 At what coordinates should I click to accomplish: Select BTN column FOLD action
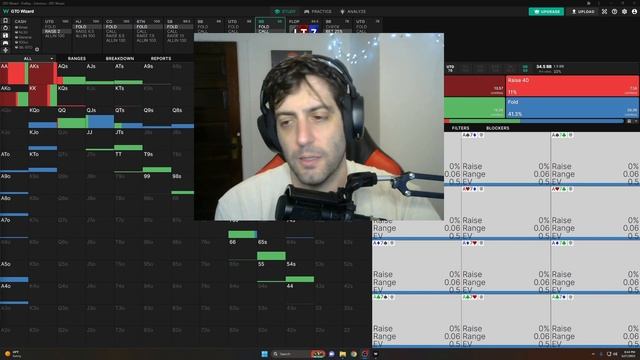[x=148, y=27]
